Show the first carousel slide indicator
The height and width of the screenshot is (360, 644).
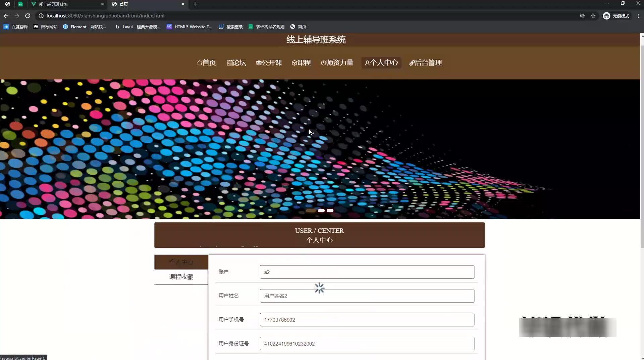(311, 211)
